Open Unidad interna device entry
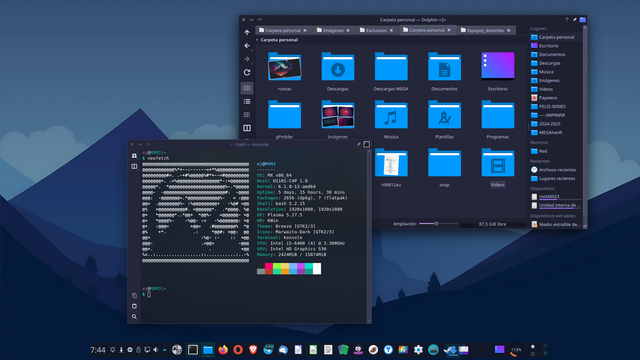This screenshot has width=640, height=360. pyautogui.click(x=556, y=205)
